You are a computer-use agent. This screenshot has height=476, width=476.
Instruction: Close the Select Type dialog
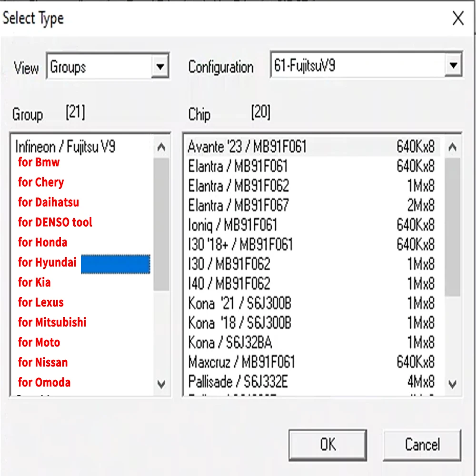pos(458,18)
